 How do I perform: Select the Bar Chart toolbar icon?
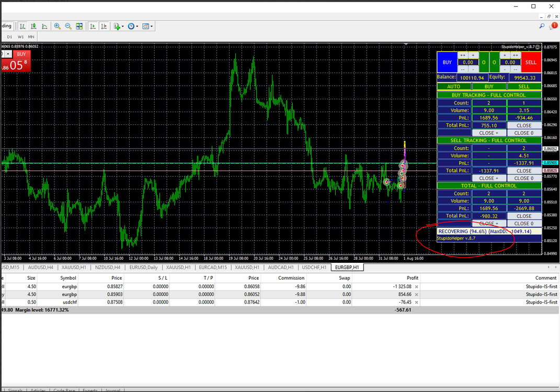(22, 26)
